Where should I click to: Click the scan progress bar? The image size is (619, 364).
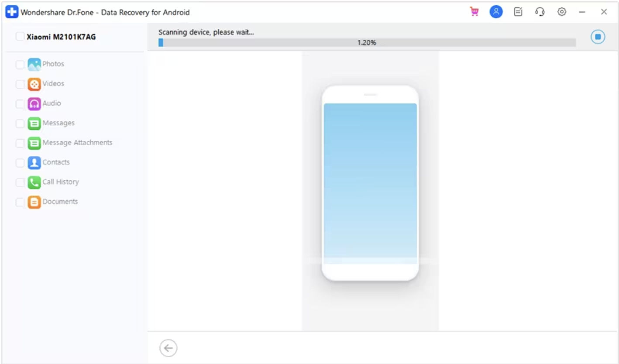pos(367,42)
